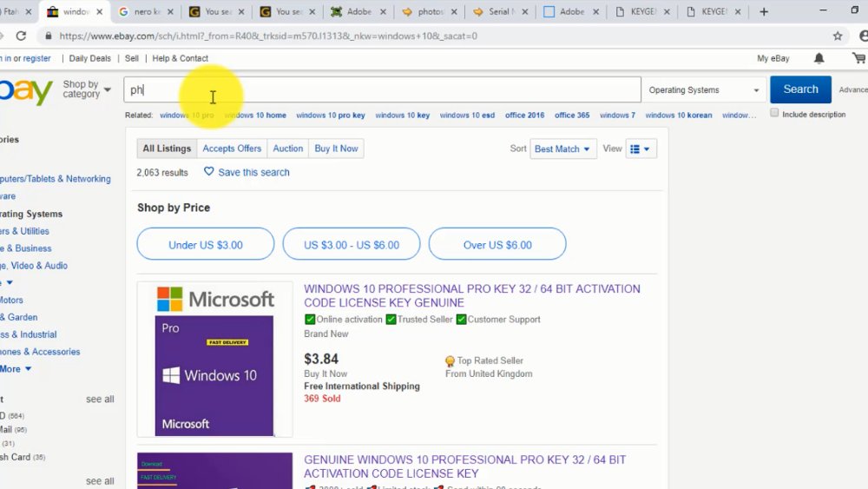Viewport: 868px width, 489px height.
Task: Click the blue Search button
Action: point(800,89)
